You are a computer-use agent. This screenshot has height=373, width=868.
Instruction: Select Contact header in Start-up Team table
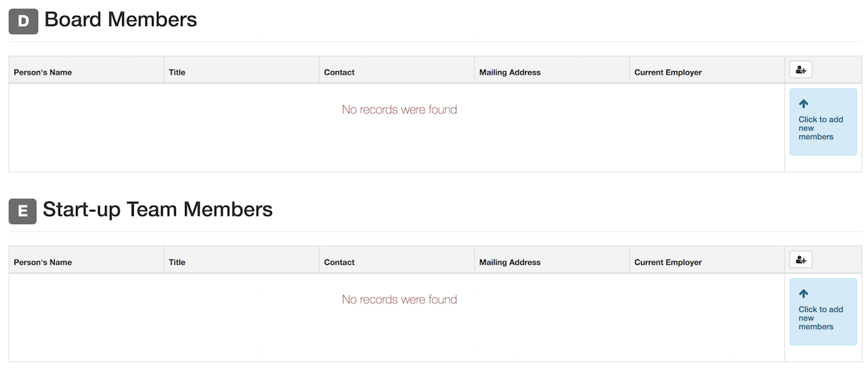(x=339, y=262)
